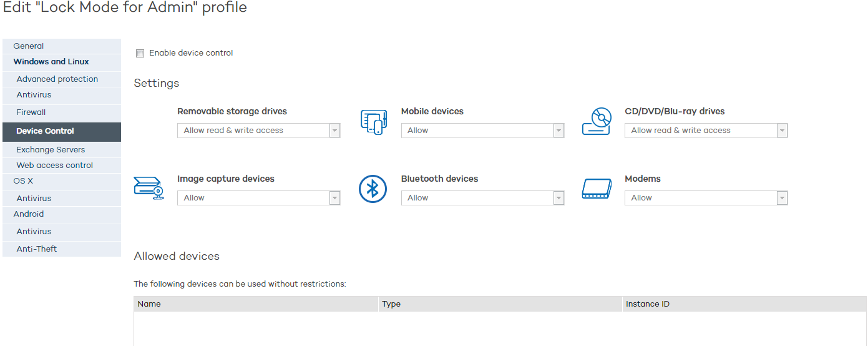The image size is (868, 346).
Task: Expand the Modems dropdown
Action: (x=706, y=198)
